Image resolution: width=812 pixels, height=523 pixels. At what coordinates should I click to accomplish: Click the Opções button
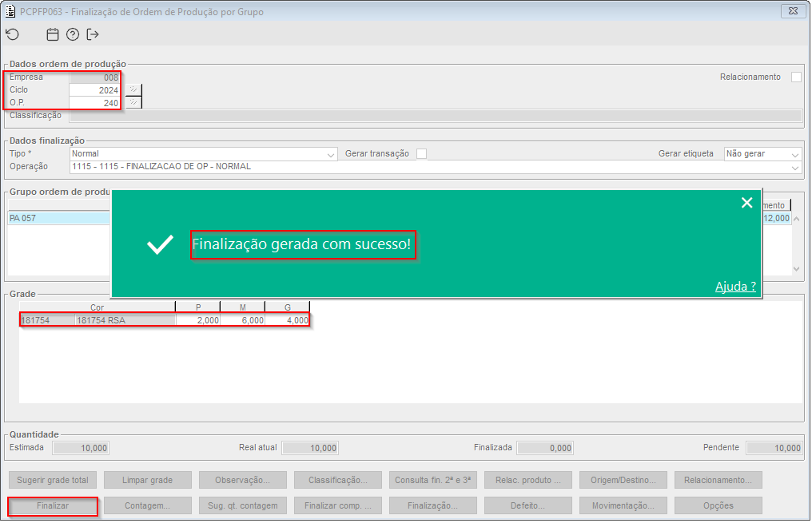[x=718, y=505]
